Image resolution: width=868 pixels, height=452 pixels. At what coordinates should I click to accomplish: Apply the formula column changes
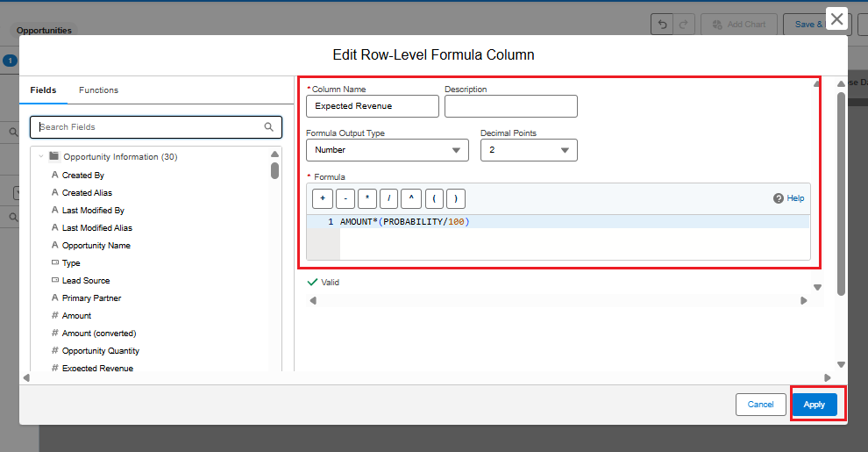(x=814, y=405)
